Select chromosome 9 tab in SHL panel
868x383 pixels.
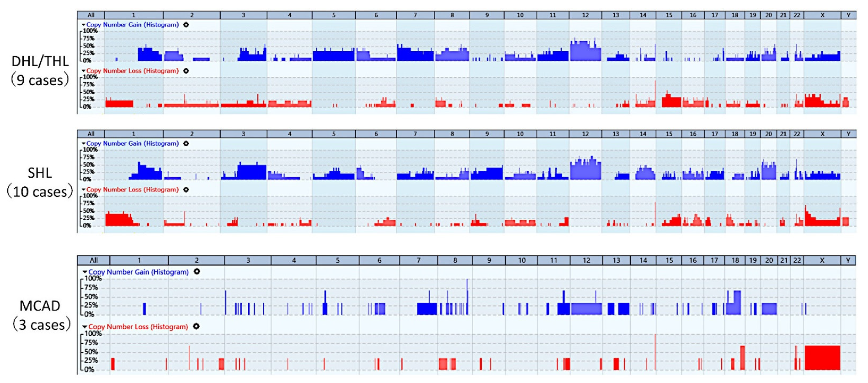487,134
